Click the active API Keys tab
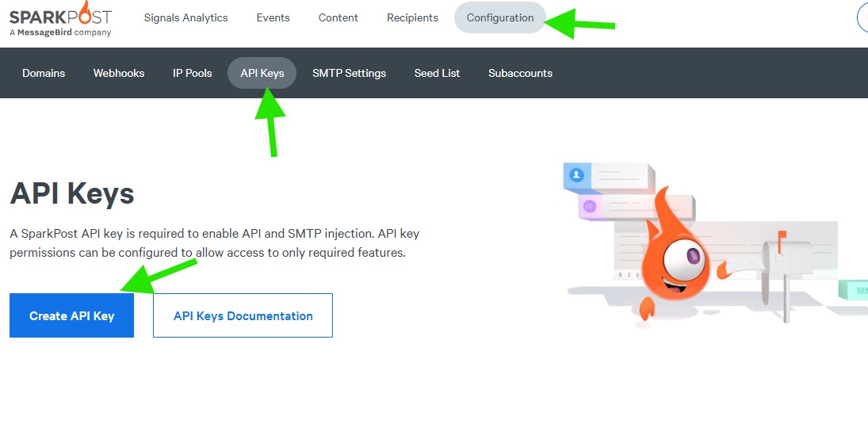Image resolution: width=868 pixels, height=443 pixels. [x=262, y=73]
